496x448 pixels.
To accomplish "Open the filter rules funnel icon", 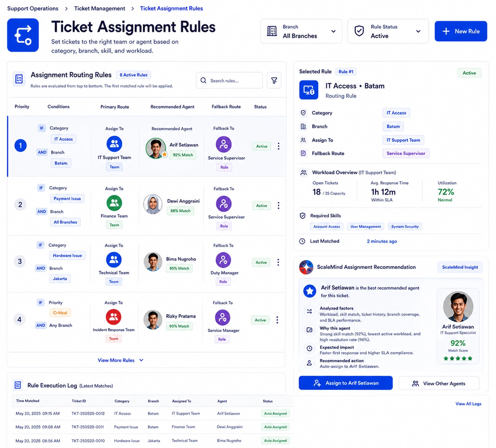I will [274, 80].
